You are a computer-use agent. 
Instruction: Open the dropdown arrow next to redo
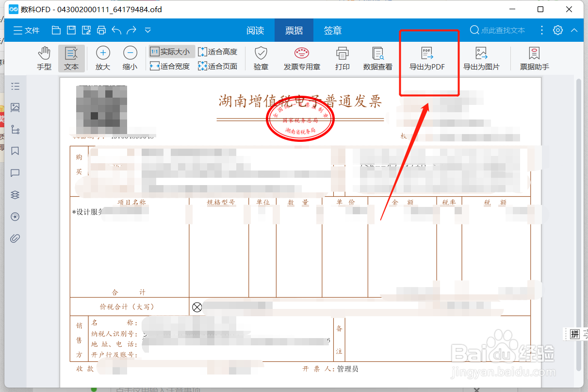[x=147, y=30]
